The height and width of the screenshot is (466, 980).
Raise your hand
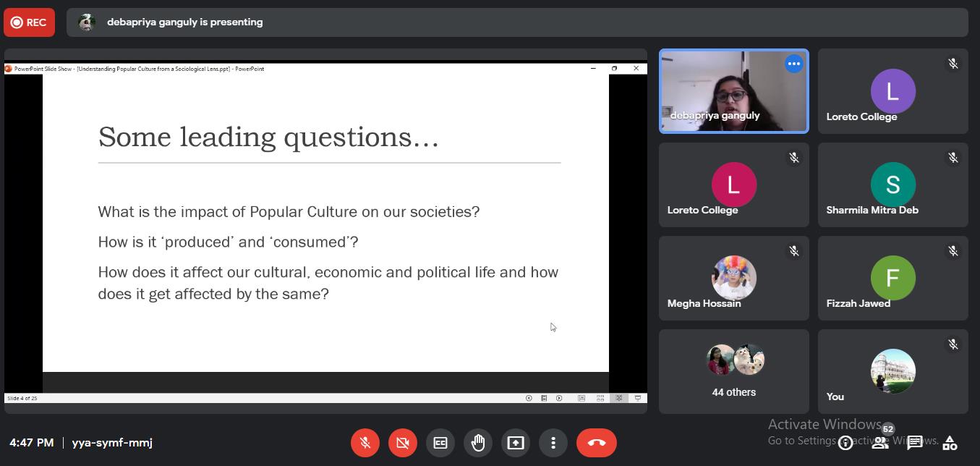coord(478,443)
